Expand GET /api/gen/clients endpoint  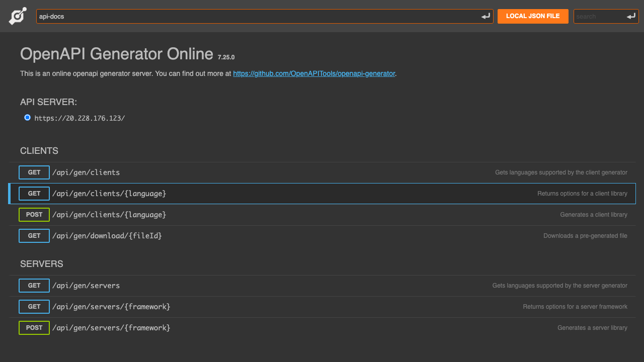coord(323,172)
